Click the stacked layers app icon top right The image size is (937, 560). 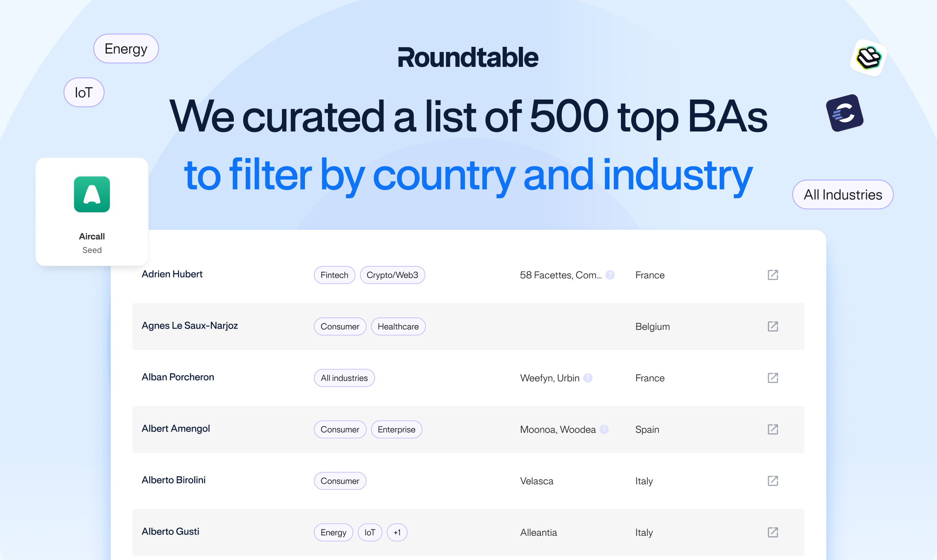869,58
